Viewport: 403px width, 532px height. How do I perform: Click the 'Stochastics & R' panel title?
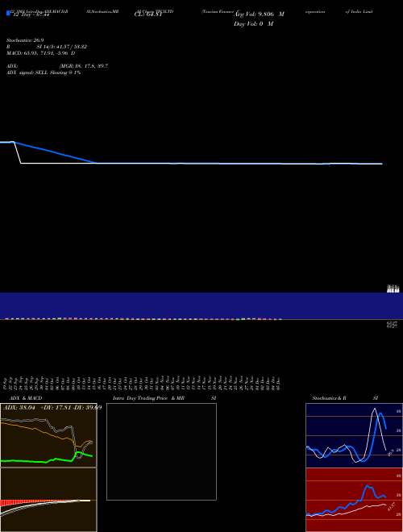[329, 398]
